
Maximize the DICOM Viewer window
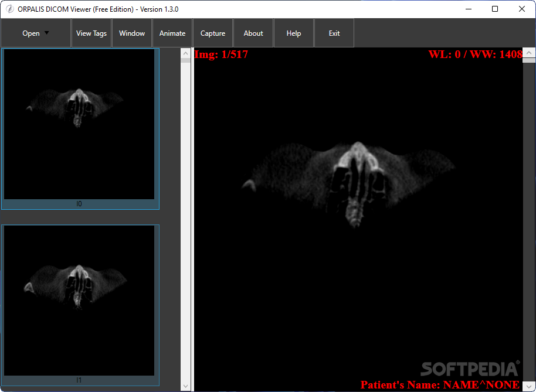point(494,9)
